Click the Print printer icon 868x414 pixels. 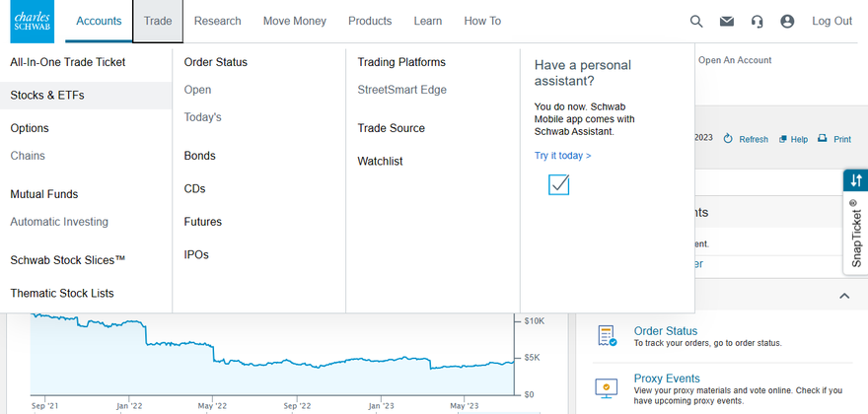click(823, 138)
